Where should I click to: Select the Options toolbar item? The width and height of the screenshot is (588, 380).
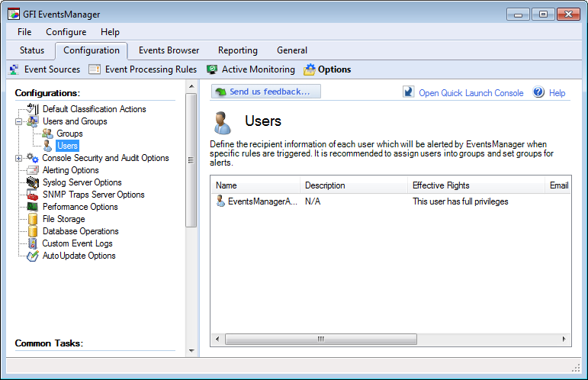coord(327,69)
